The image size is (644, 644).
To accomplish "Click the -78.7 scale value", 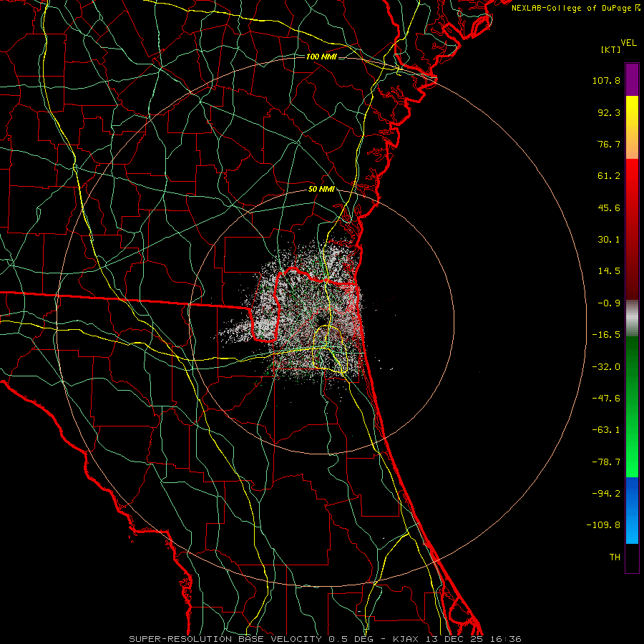I will pyautogui.click(x=606, y=462).
